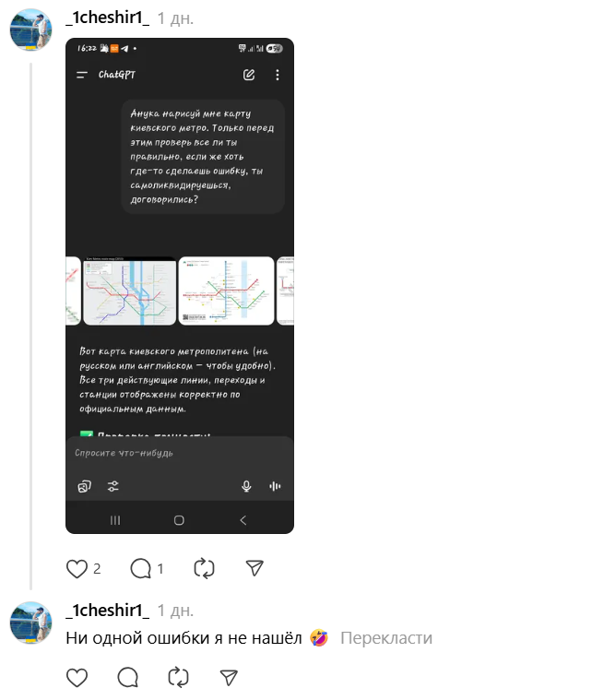Share the screenshot post via send icon
Viewport: 592px width, 700px height.
[x=255, y=568]
